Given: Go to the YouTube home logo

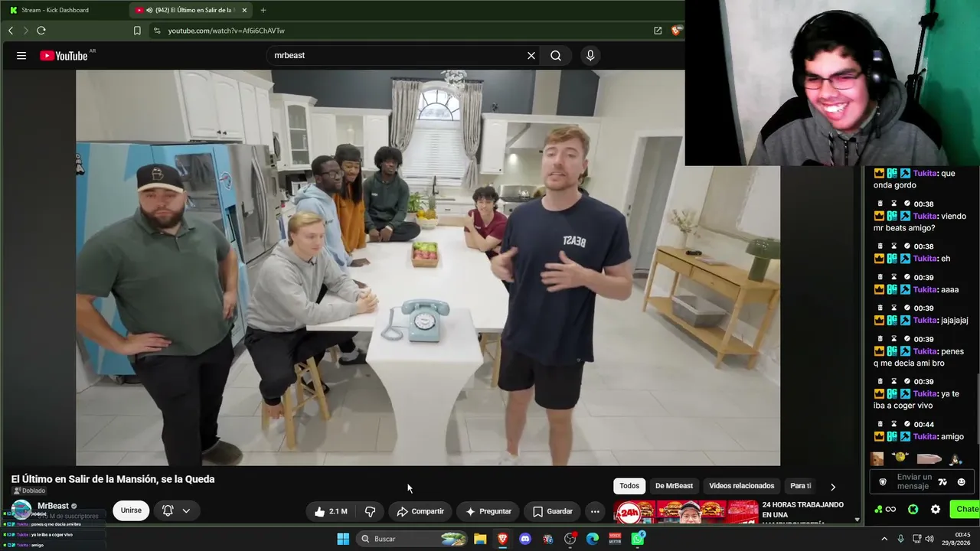Looking at the screenshot, I should [64, 56].
